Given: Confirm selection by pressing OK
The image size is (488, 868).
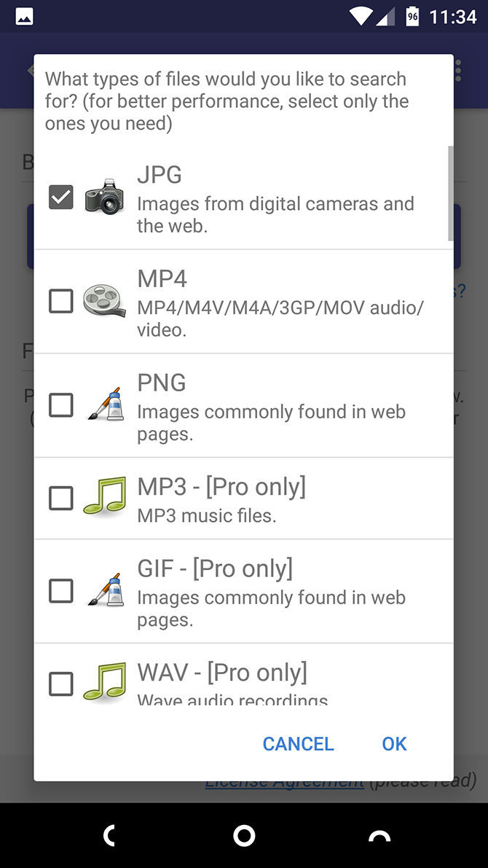Looking at the screenshot, I should tap(394, 744).
